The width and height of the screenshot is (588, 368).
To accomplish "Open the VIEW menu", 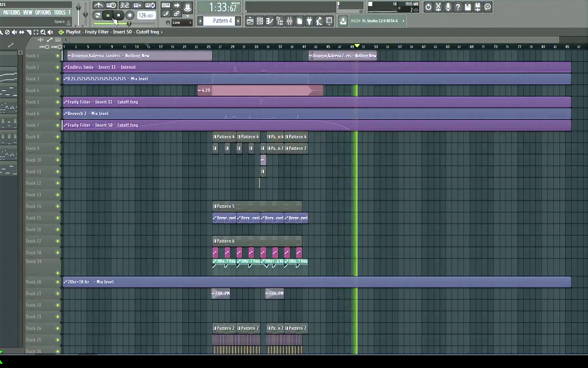I will (28, 12).
